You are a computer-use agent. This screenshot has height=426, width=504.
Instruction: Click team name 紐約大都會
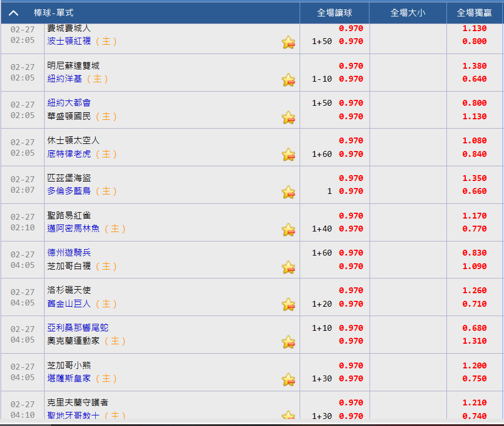[69, 103]
